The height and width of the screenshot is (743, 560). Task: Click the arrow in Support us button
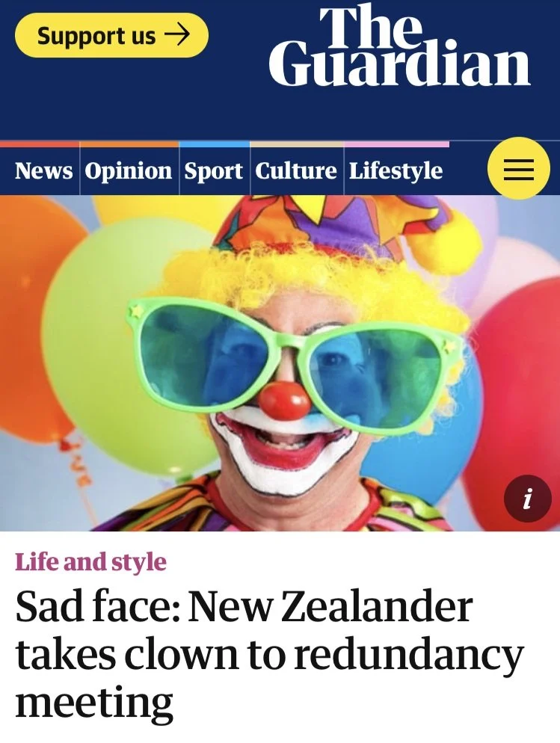point(177,35)
